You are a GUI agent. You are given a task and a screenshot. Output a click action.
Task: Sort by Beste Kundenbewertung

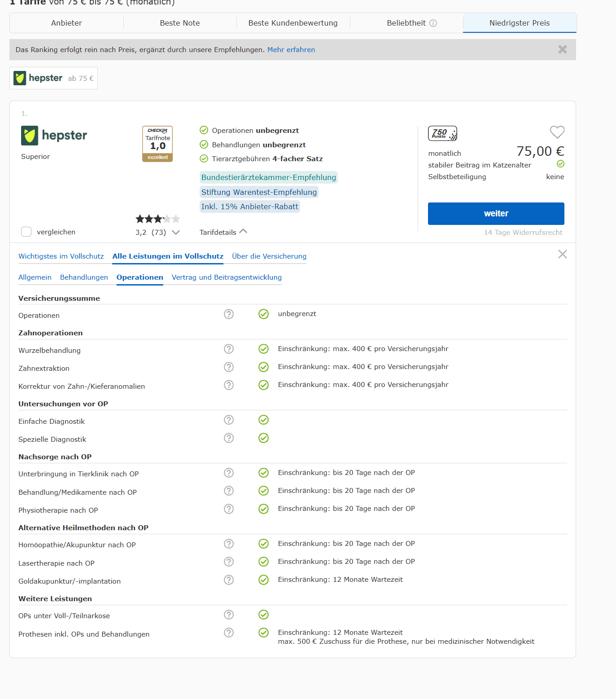tap(293, 23)
